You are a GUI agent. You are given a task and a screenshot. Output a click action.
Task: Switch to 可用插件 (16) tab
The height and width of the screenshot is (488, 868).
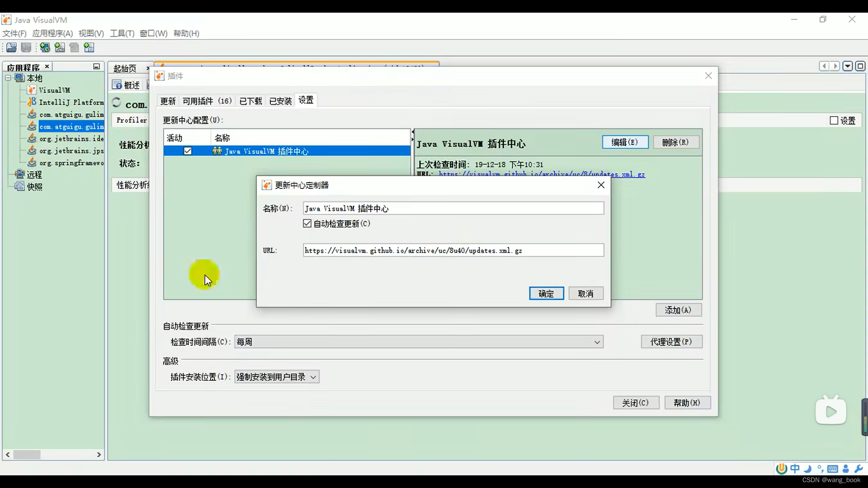coord(207,101)
